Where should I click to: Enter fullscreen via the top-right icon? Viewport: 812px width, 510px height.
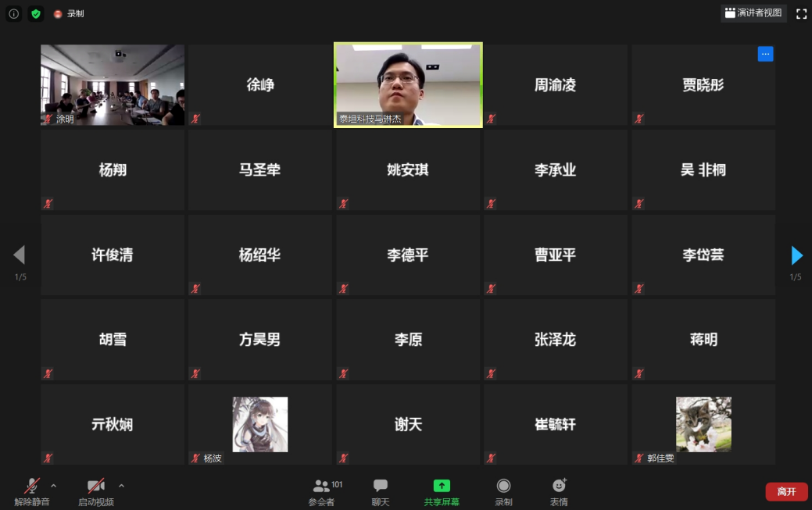tap(800, 13)
